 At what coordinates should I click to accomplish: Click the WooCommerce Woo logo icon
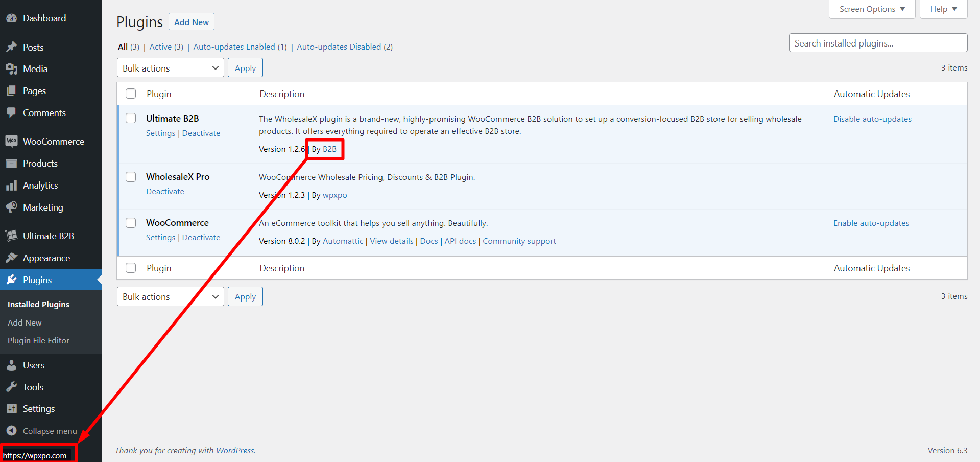[x=11, y=141]
